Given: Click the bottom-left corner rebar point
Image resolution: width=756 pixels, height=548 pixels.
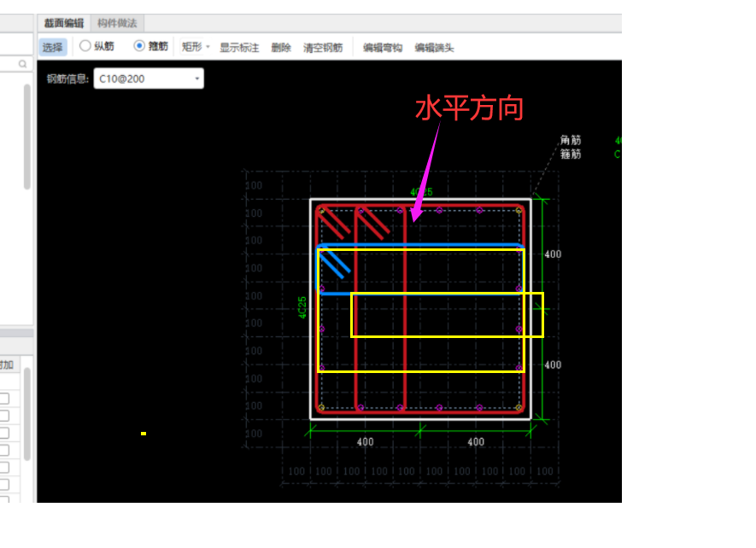Looking at the screenshot, I should (x=321, y=408).
